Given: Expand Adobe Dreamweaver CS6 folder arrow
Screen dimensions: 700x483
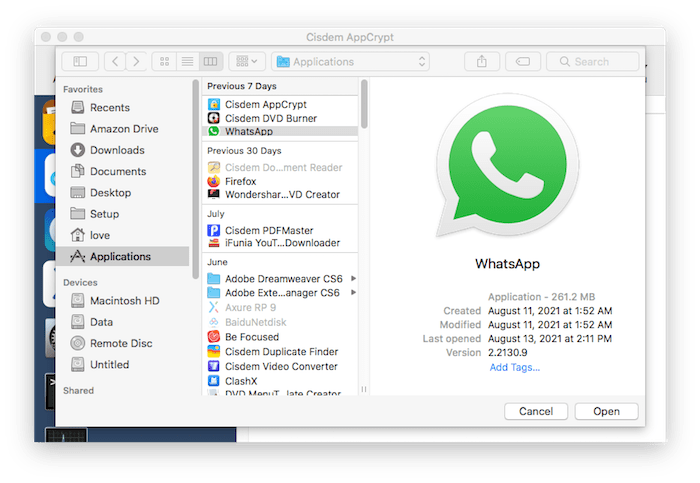Looking at the screenshot, I should coord(354,279).
